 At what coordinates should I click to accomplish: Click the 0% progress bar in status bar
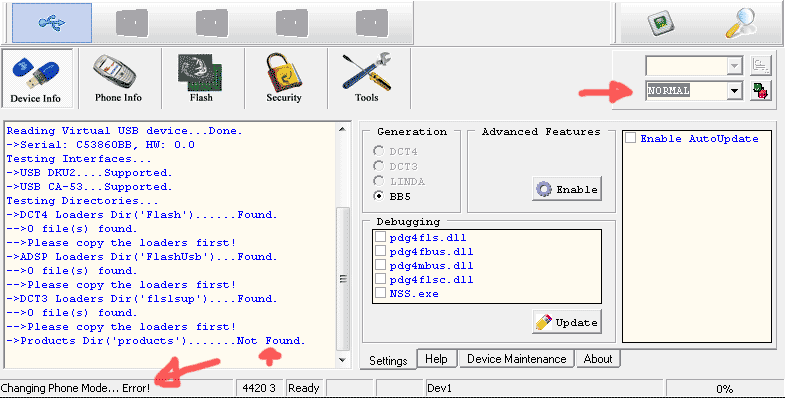tap(724, 388)
